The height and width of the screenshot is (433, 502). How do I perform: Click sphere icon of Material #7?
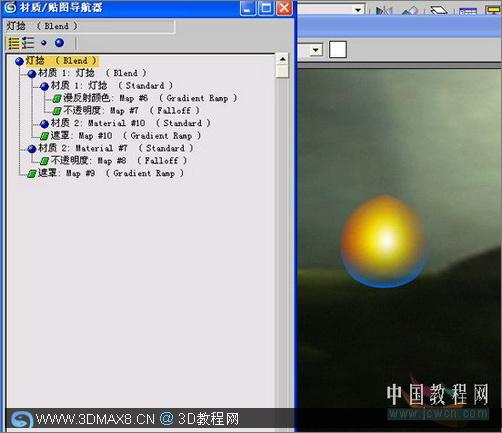click(32, 149)
